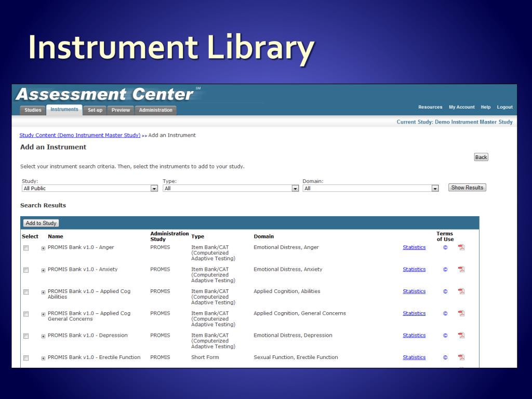Open the Type dropdown
The image size is (532, 399).
click(x=231, y=188)
